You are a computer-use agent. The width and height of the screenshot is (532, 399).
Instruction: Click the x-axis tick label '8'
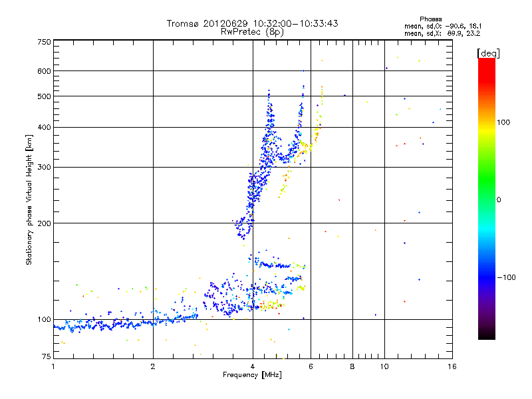click(352, 366)
